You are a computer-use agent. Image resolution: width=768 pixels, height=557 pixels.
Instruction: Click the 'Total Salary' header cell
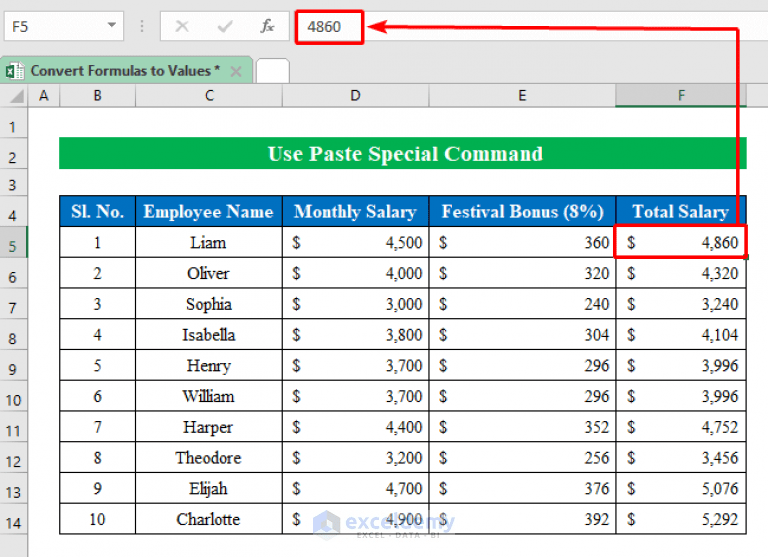(x=681, y=211)
